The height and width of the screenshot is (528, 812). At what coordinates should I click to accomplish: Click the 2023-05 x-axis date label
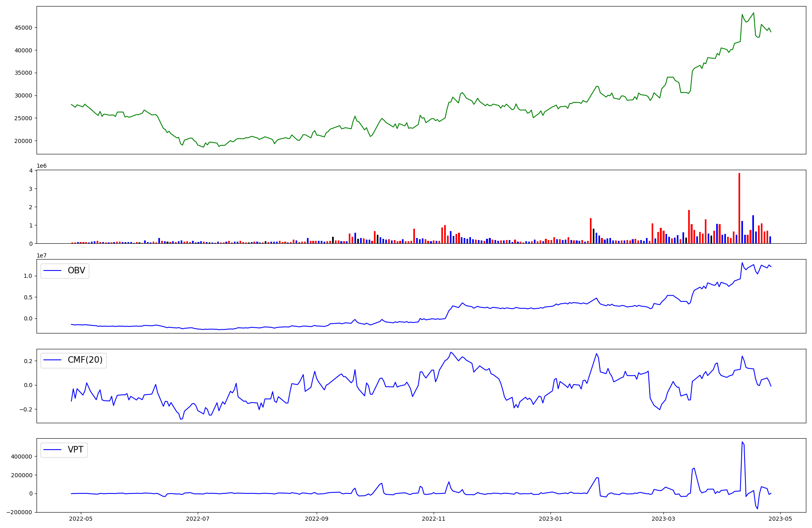(x=780, y=519)
